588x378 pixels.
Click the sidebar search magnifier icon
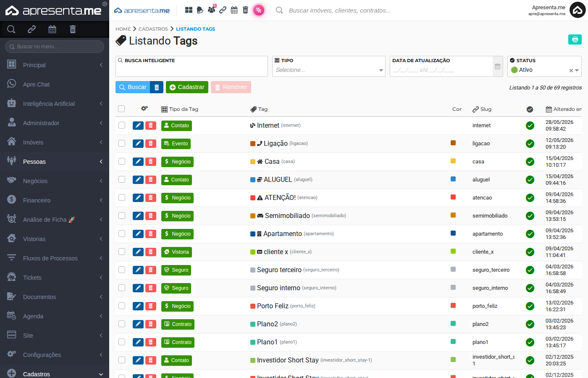11,29
